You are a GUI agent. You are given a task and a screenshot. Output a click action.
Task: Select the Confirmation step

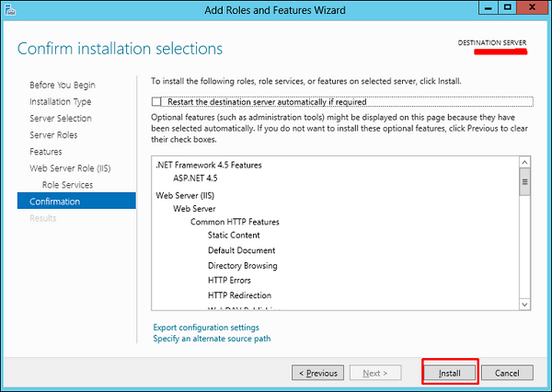pos(55,202)
